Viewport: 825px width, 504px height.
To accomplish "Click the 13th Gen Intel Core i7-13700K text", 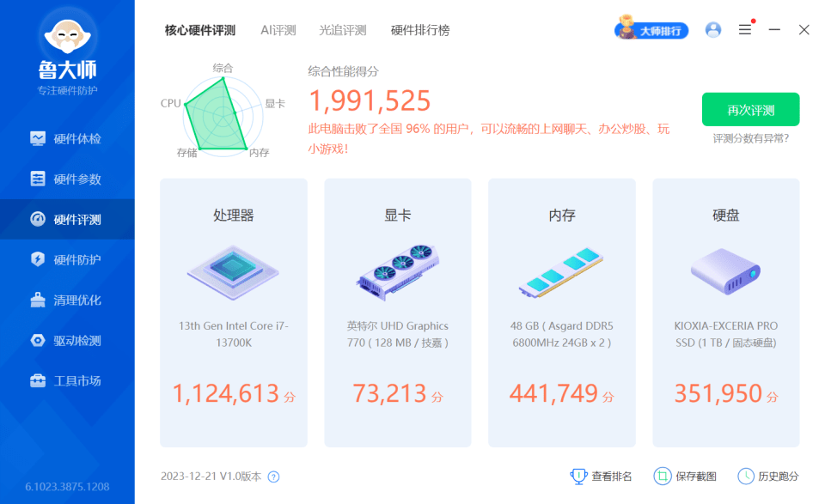I will pyautogui.click(x=234, y=334).
